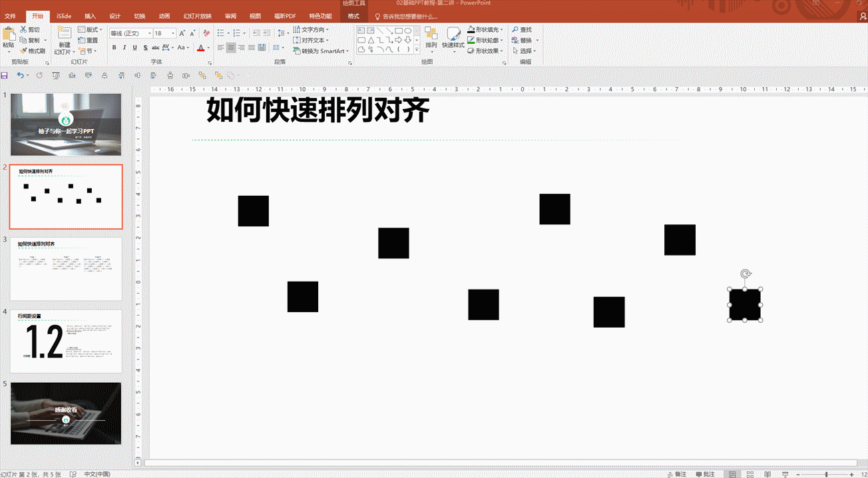Justify the text alignment

[251, 48]
